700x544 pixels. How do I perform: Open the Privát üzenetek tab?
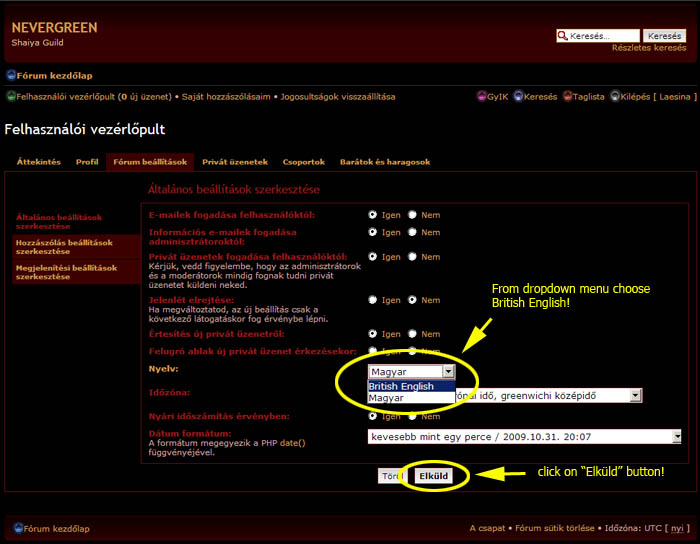click(234, 162)
